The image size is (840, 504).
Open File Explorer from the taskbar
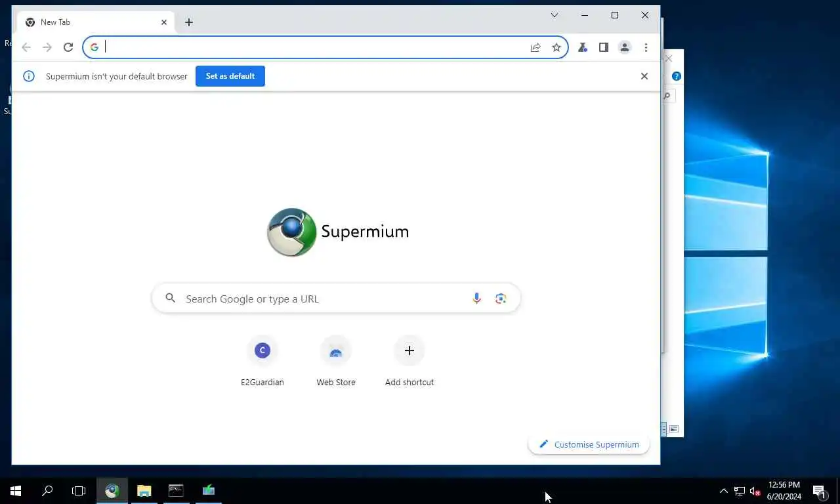tap(144, 491)
